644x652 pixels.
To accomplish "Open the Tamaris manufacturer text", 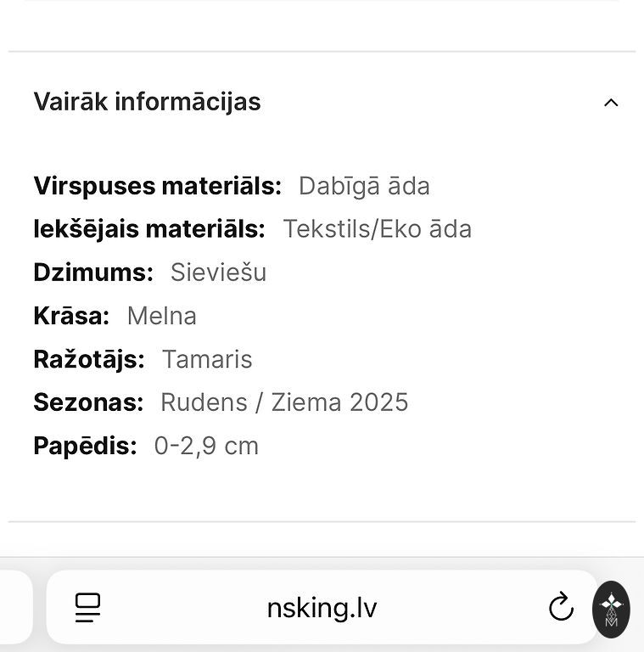I will [207, 359].
